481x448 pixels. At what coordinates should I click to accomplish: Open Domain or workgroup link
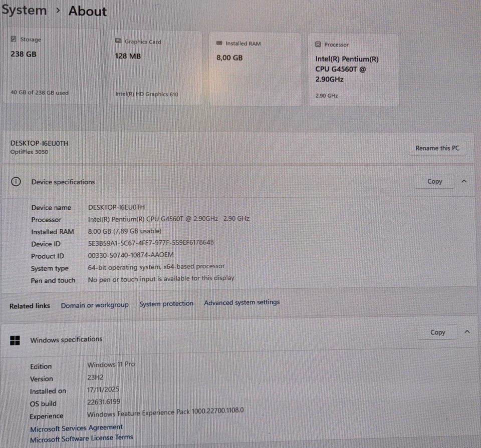pos(95,305)
